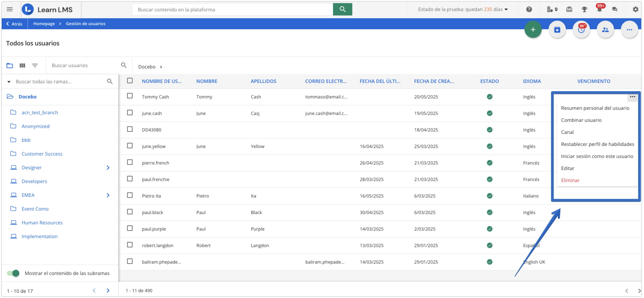Check the DD43080 row checkbox
This screenshot has height=298, width=644.
tap(130, 129)
